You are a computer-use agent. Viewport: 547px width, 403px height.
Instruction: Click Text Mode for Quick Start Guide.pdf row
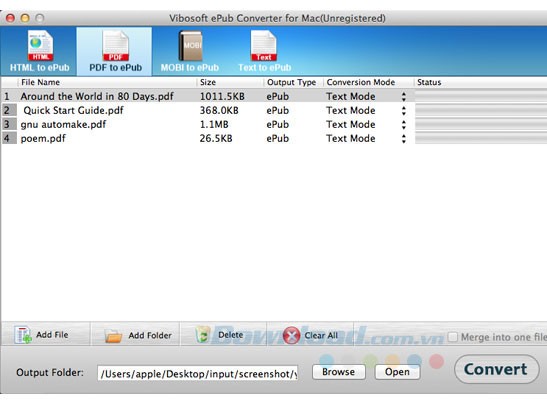(x=351, y=111)
